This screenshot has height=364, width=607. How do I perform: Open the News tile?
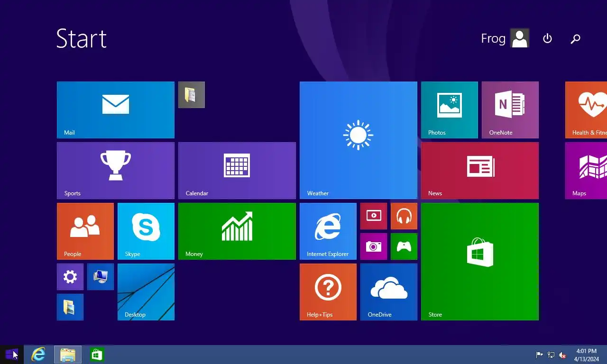point(480,171)
